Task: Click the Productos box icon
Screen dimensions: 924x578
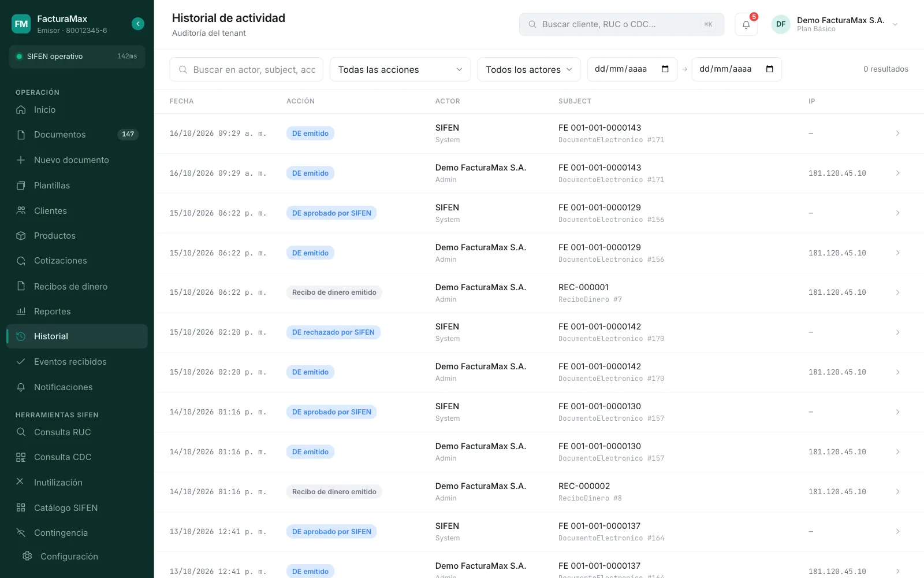Action: coord(21,236)
